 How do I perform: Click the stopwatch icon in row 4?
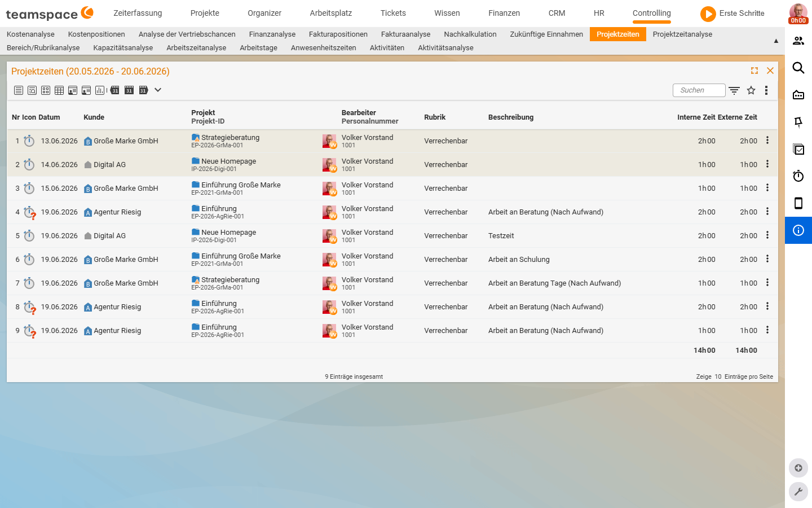click(30, 212)
